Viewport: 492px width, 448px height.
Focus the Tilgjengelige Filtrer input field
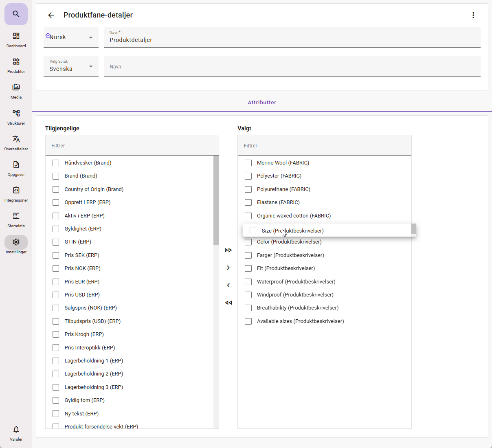click(132, 146)
